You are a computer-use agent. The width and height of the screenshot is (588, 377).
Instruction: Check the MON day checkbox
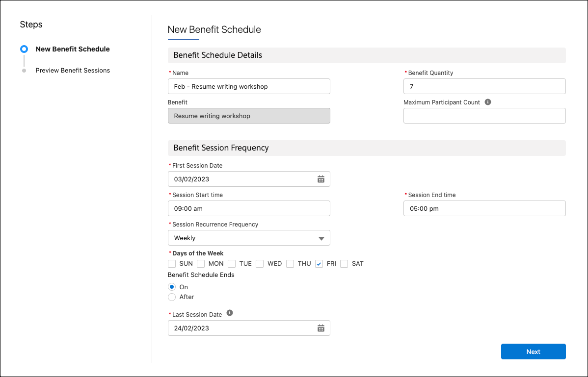pos(201,264)
